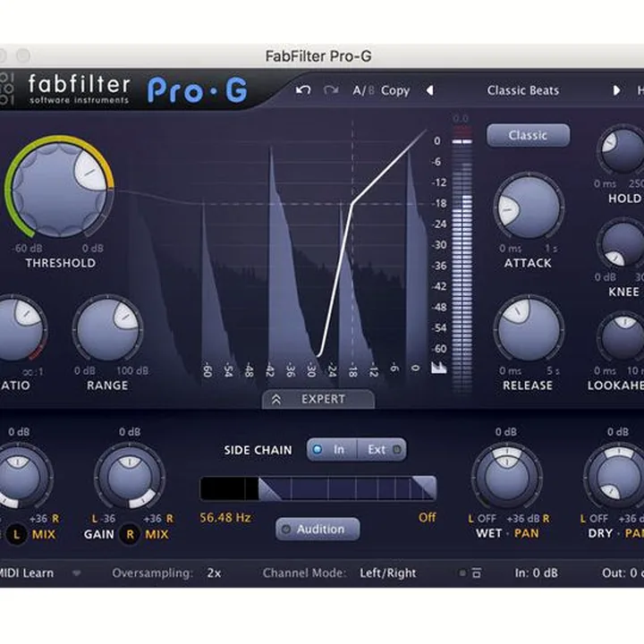Click the PAN label next to WET
Viewport: 644px width, 644px height.
coord(526,533)
